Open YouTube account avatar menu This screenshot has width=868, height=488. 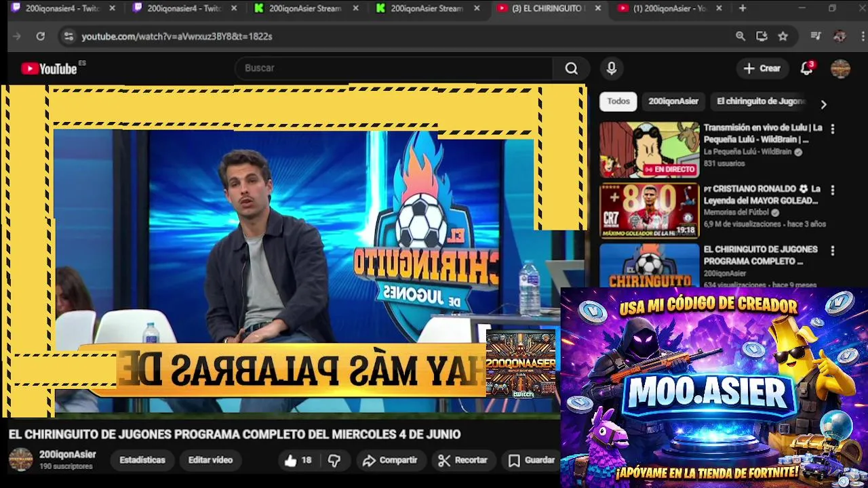[840, 68]
